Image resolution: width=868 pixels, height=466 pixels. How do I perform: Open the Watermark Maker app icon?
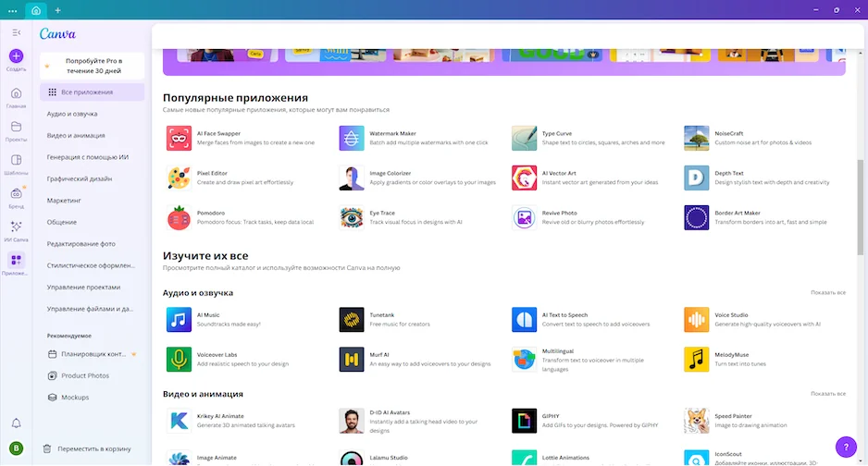tap(352, 138)
